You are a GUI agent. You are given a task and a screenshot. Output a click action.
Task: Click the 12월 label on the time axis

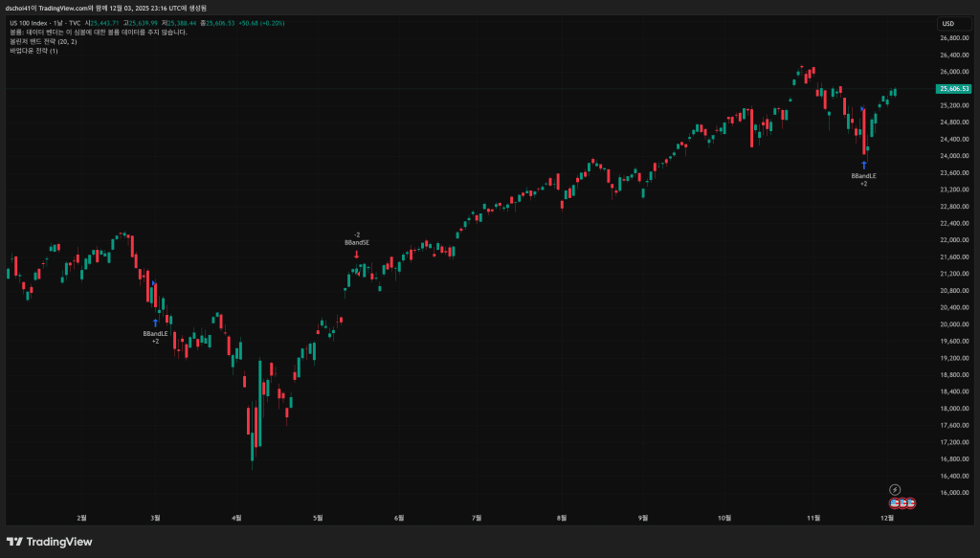click(887, 518)
